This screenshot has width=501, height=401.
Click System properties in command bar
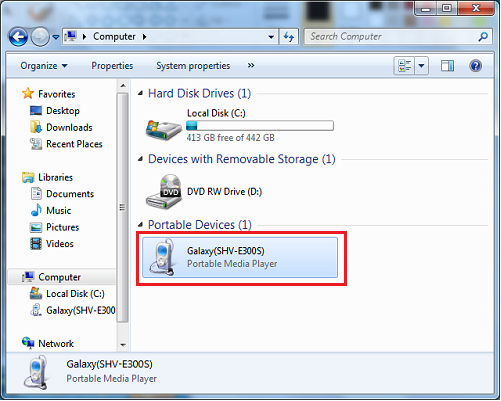pyautogui.click(x=193, y=66)
